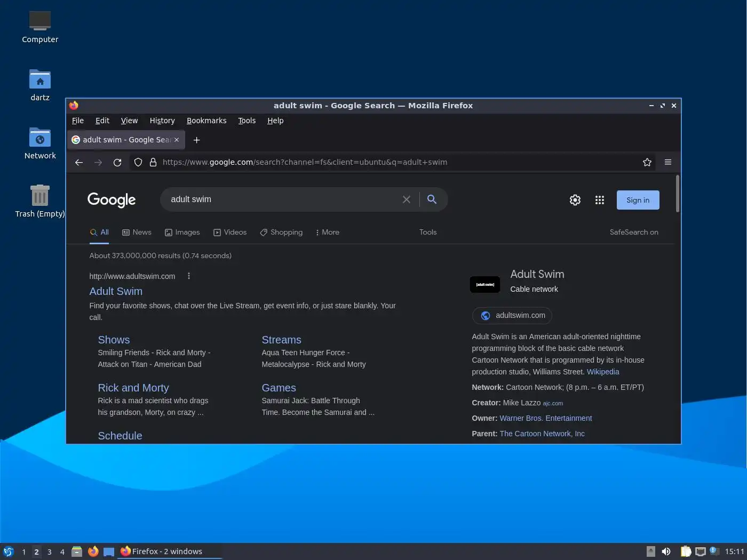Switch to virtual desktop 4
The height and width of the screenshot is (560, 747).
point(62,552)
